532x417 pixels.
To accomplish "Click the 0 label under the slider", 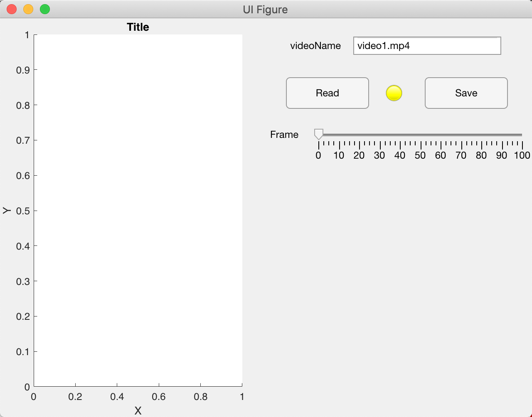I will tap(318, 155).
